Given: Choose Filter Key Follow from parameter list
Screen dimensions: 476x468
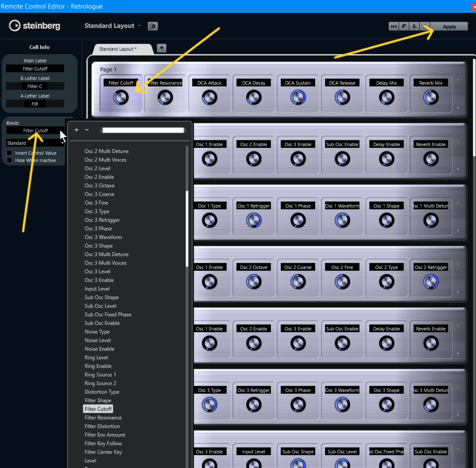Looking at the screenshot, I should 103,443.
